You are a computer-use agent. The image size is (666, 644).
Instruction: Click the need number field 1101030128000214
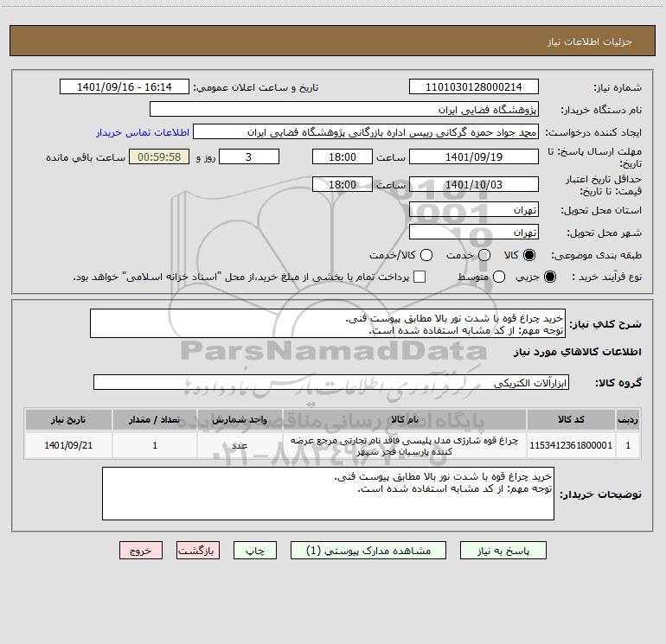[x=474, y=86]
